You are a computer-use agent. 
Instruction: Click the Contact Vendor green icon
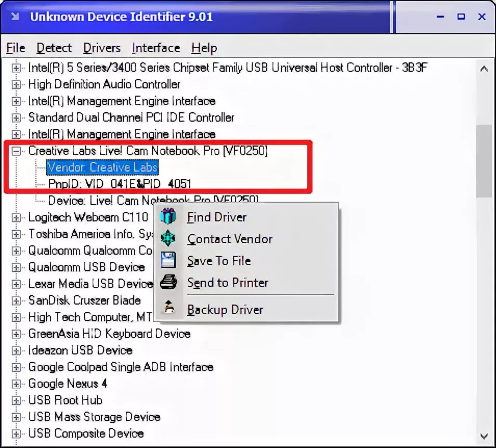point(168,239)
